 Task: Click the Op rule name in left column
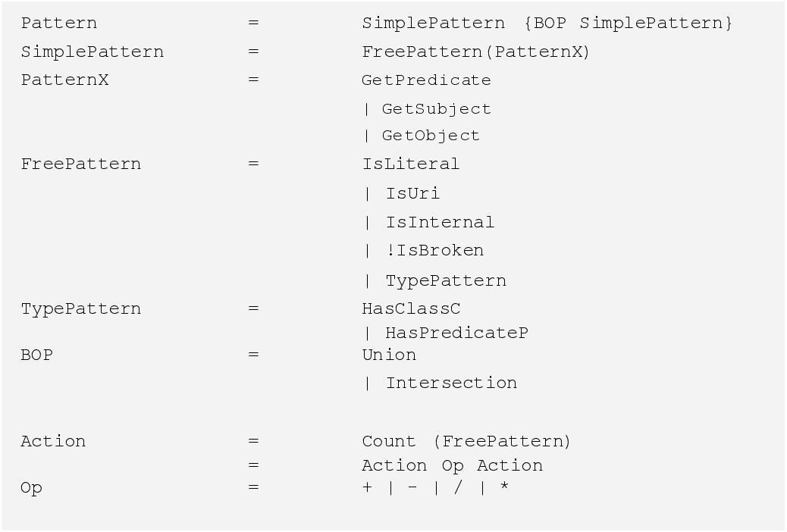(x=32, y=487)
